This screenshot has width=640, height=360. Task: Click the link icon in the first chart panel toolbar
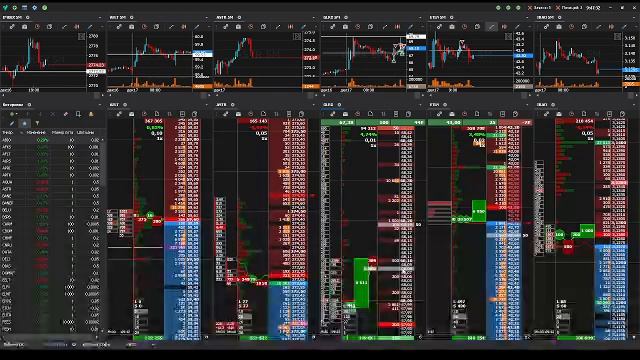(12, 27)
